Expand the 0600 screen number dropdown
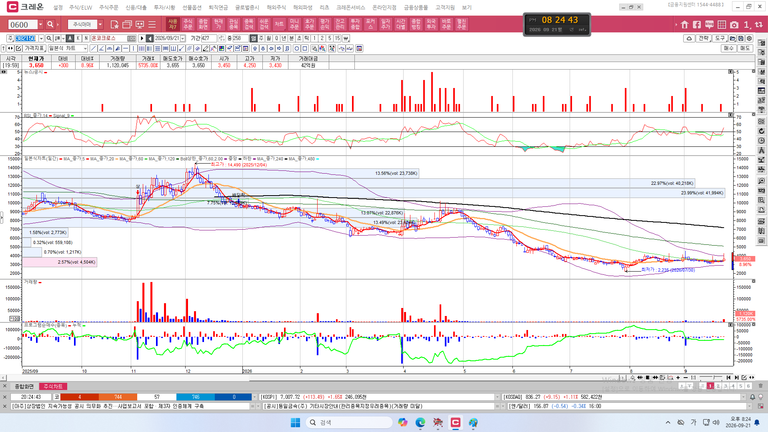Viewport: 768px width, 432px height. coord(41,24)
